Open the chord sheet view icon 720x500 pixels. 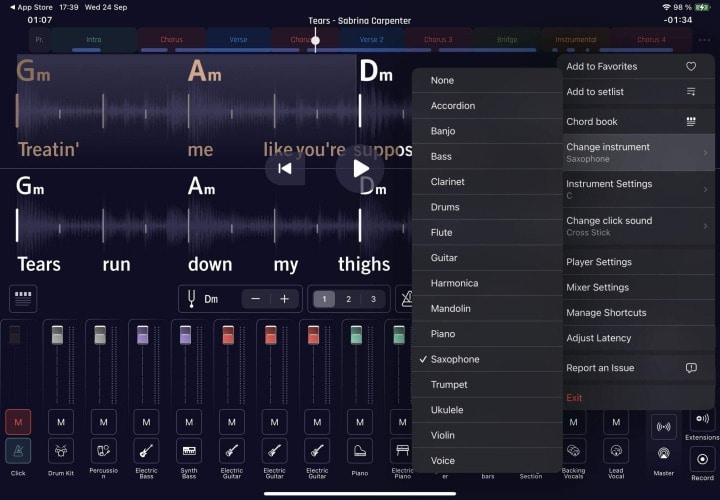[23, 298]
